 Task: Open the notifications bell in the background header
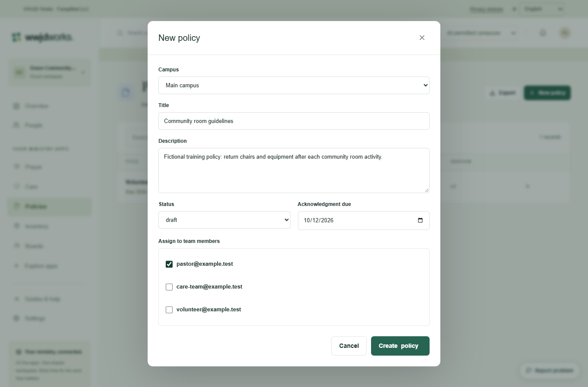point(543,33)
